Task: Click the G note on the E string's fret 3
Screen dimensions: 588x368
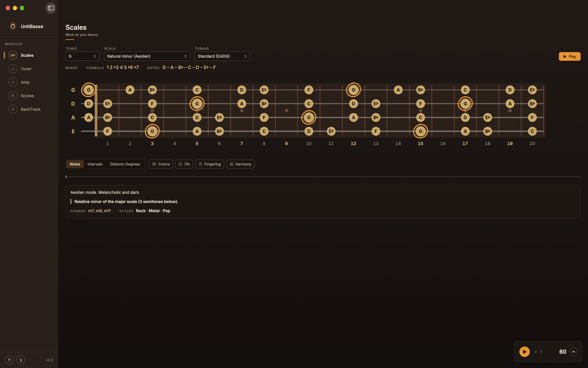Action: [152, 131]
